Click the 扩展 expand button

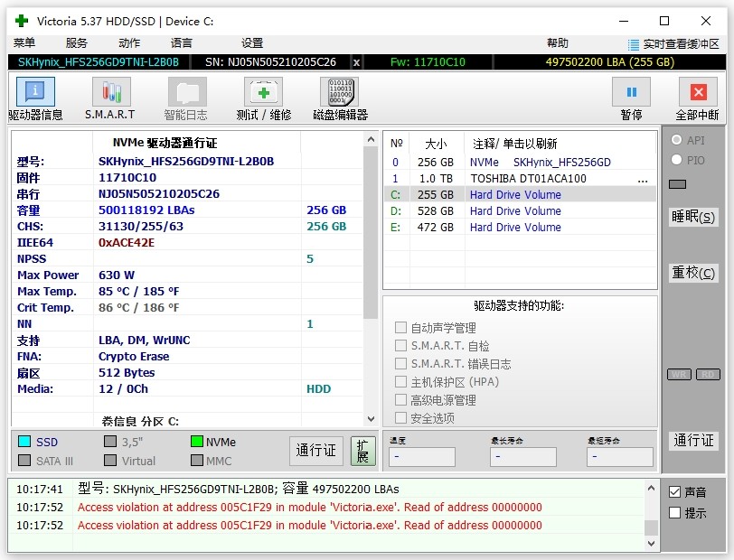point(362,451)
